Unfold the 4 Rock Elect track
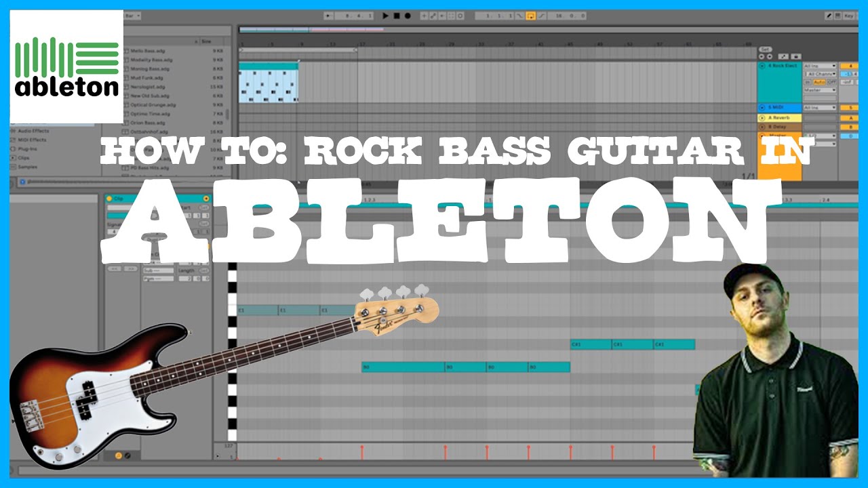 point(762,66)
